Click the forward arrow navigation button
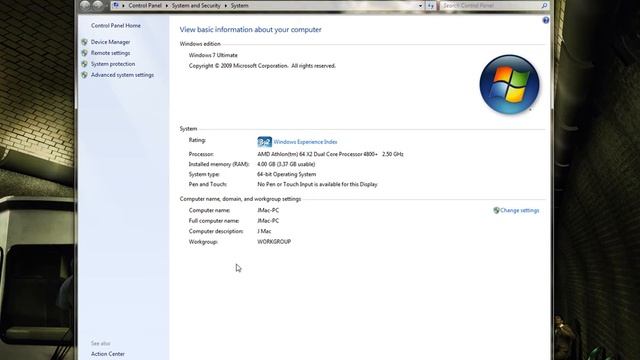The width and height of the screenshot is (640, 360). 98,5
